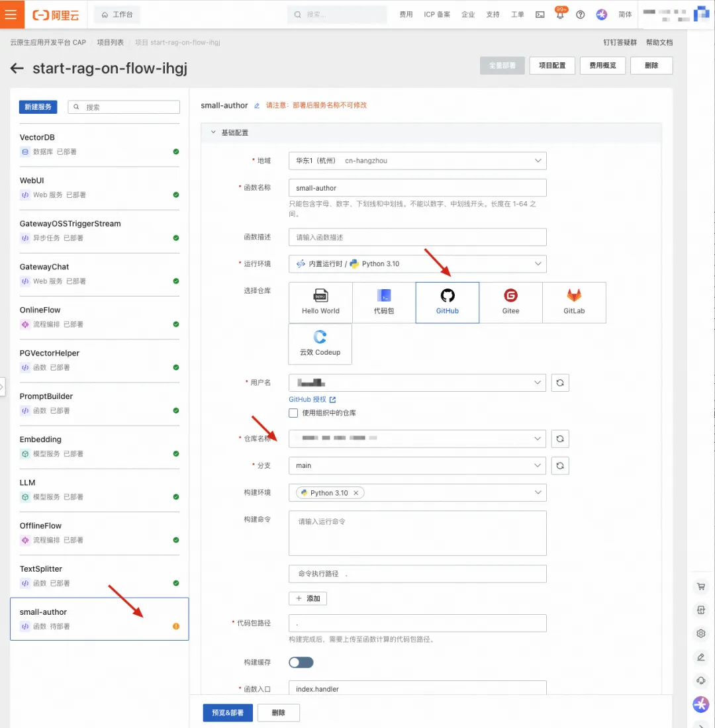Image resolution: width=715 pixels, height=728 pixels.
Task: Select GitHub as the repository source
Action: pyautogui.click(x=448, y=302)
